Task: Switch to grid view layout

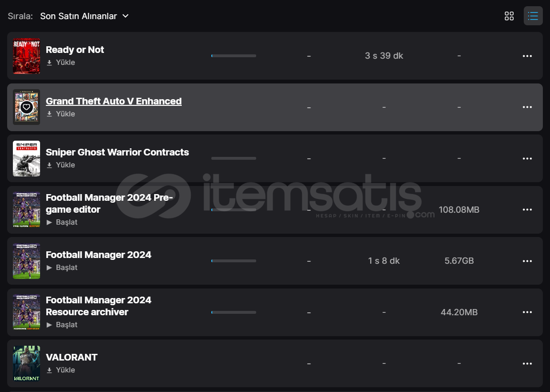Action: click(509, 16)
